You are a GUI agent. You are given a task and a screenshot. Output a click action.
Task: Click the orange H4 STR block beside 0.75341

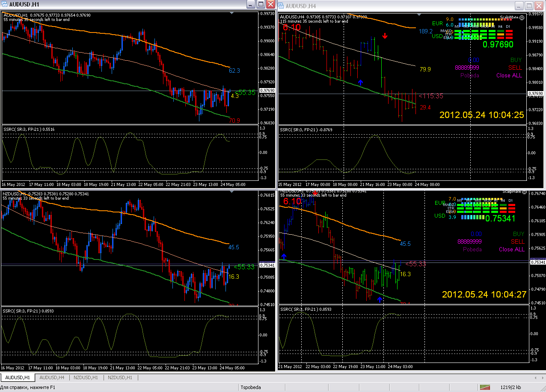[x=503, y=208]
